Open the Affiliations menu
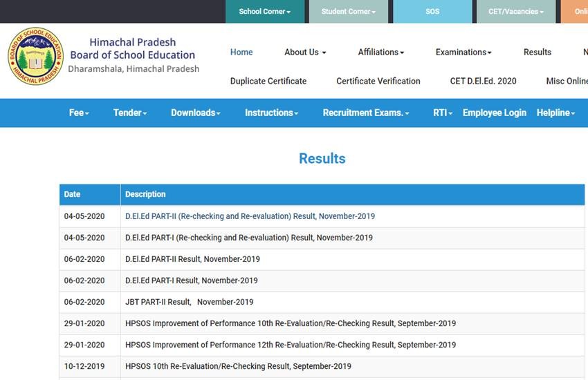Screen dimensions: 588x380 pos(380,52)
